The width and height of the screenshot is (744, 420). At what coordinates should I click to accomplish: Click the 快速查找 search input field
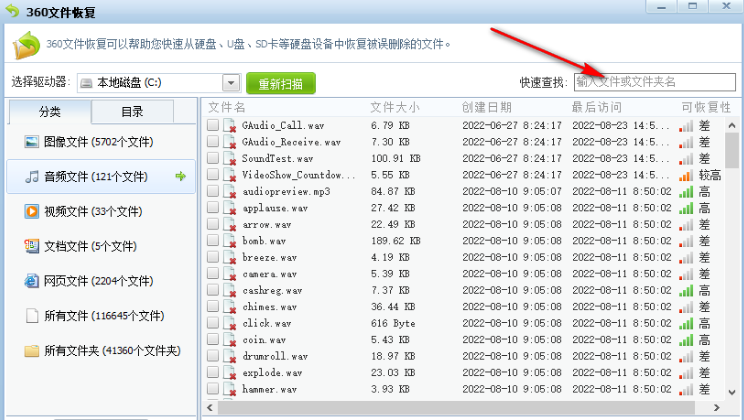tap(653, 82)
